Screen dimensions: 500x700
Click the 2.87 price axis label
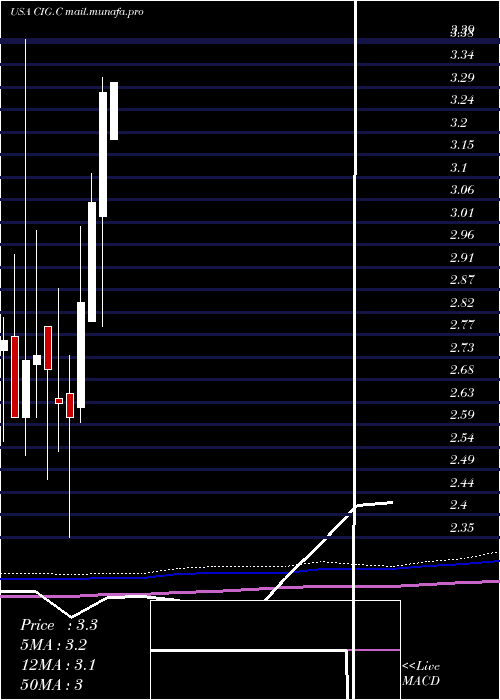coord(462,280)
